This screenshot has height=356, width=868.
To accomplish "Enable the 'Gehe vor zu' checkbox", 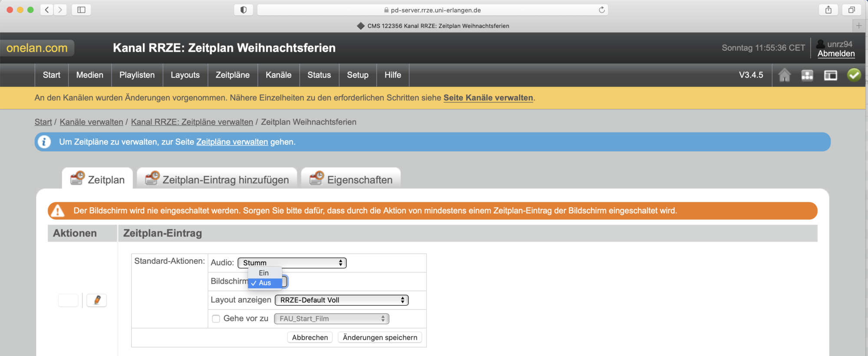I will 216,319.
